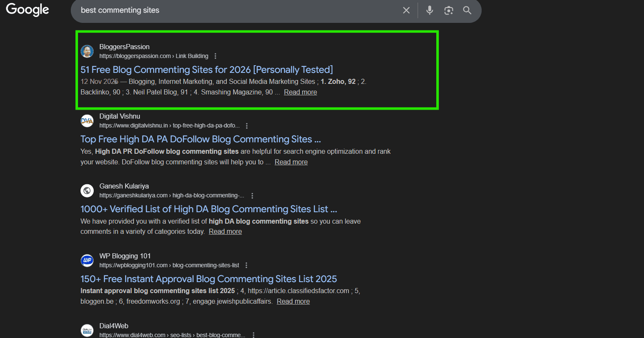The width and height of the screenshot is (644, 338).
Task: Click the Dial4Web favicon
Action: [x=87, y=330]
